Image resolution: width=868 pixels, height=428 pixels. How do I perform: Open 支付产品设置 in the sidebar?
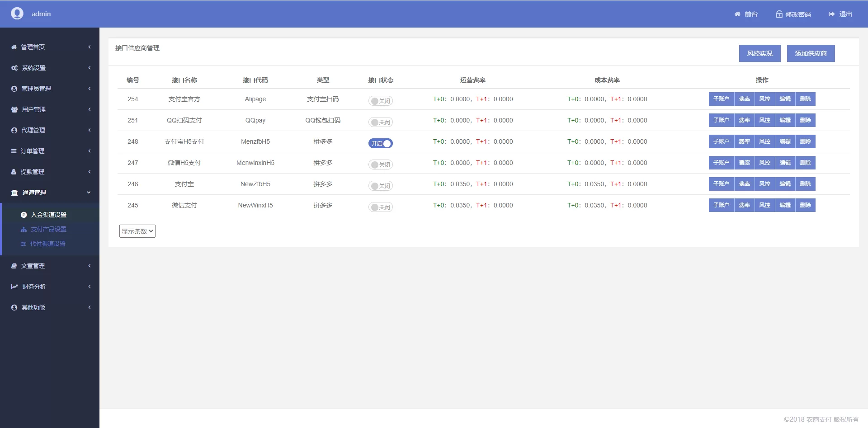point(48,229)
